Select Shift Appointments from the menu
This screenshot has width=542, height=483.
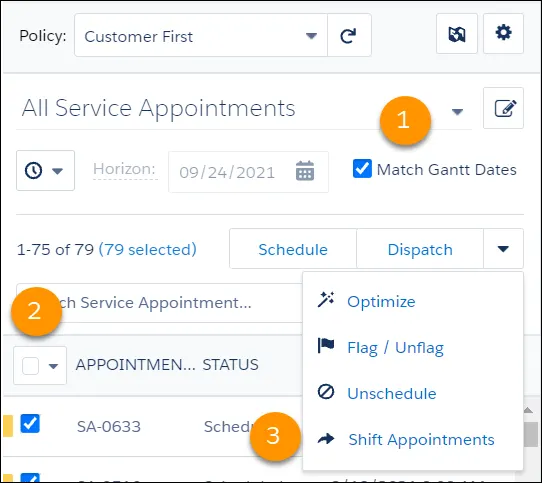click(x=421, y=440)
